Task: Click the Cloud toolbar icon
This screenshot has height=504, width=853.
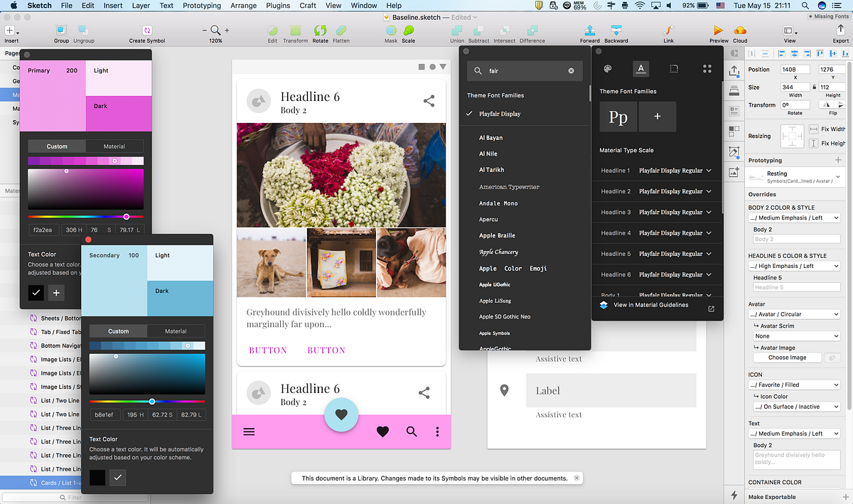Action: coord(740,31)
